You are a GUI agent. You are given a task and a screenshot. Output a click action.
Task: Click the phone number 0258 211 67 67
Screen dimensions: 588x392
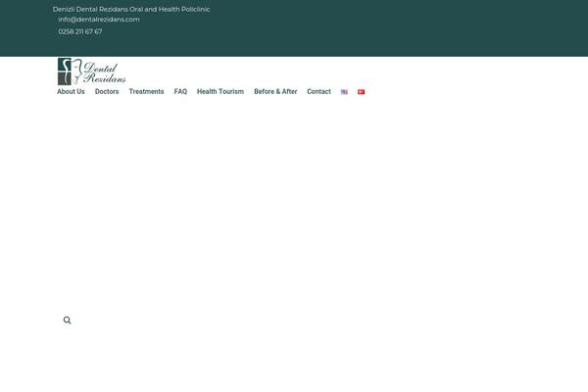[80, 31]
